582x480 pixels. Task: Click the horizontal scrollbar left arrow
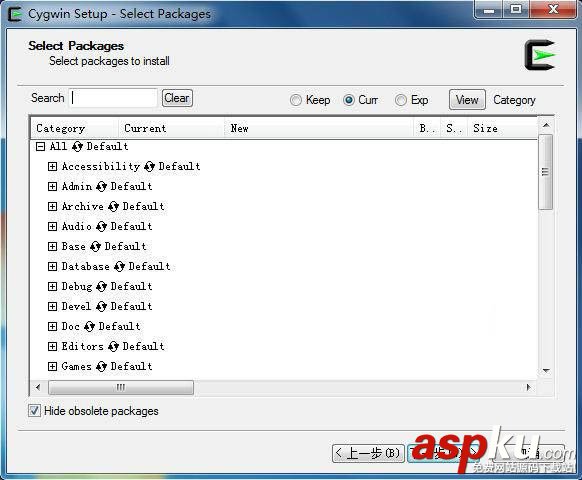(x=38, y=388)
